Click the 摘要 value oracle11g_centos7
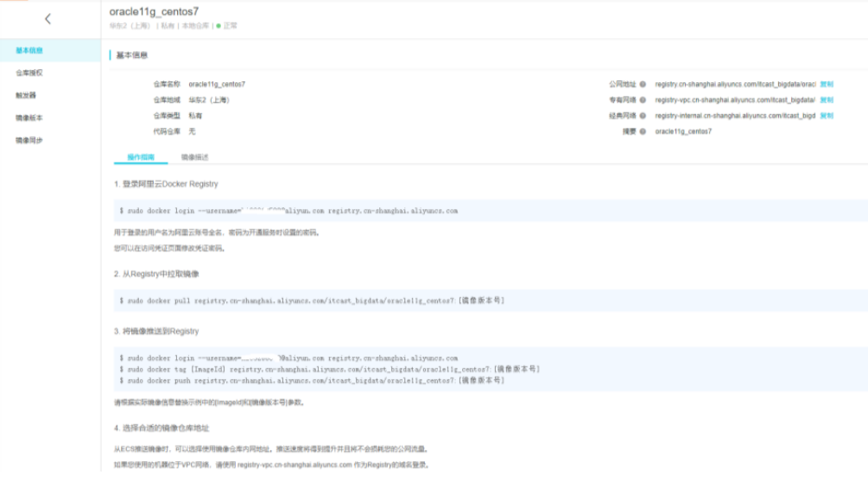868x494 pixels. tap(683, 131)
